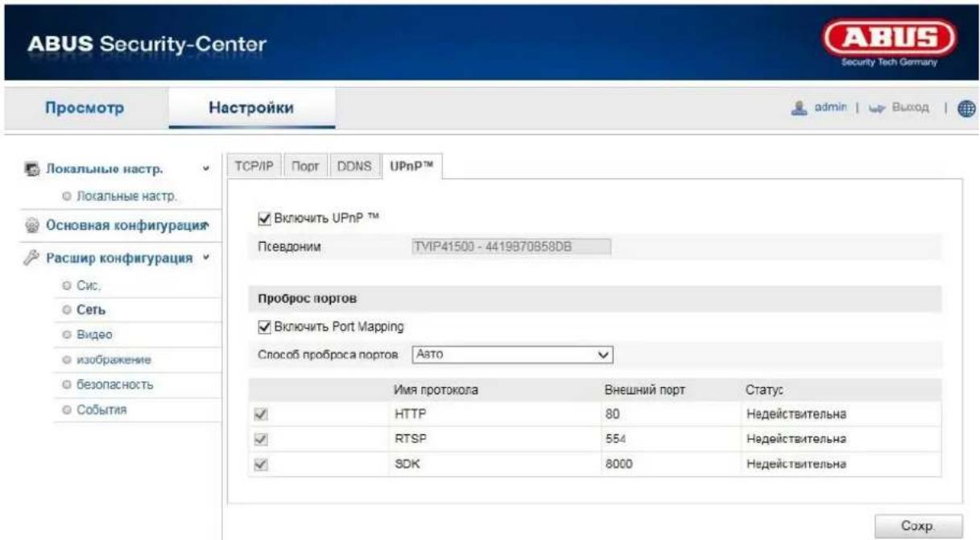
Task: Open the Порт tab
Action: tap(306, 166)
